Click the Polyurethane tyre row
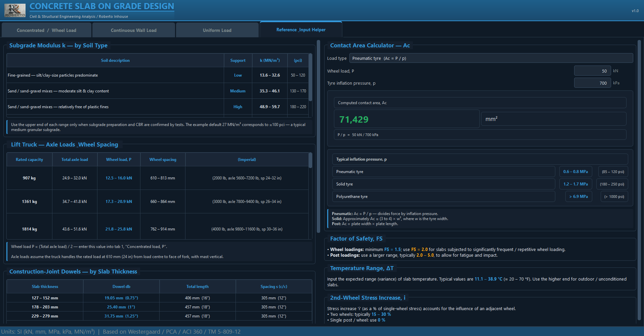The image size is (644, 336). coord(443,197)
